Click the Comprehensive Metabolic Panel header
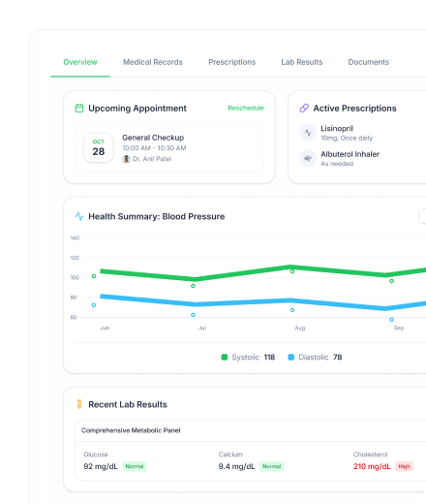This screenshot has width=426, height=504. [131, 430]
